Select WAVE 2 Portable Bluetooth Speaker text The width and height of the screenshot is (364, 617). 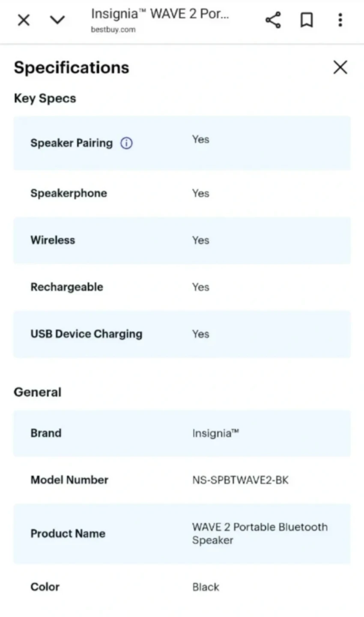click(260, 533)
